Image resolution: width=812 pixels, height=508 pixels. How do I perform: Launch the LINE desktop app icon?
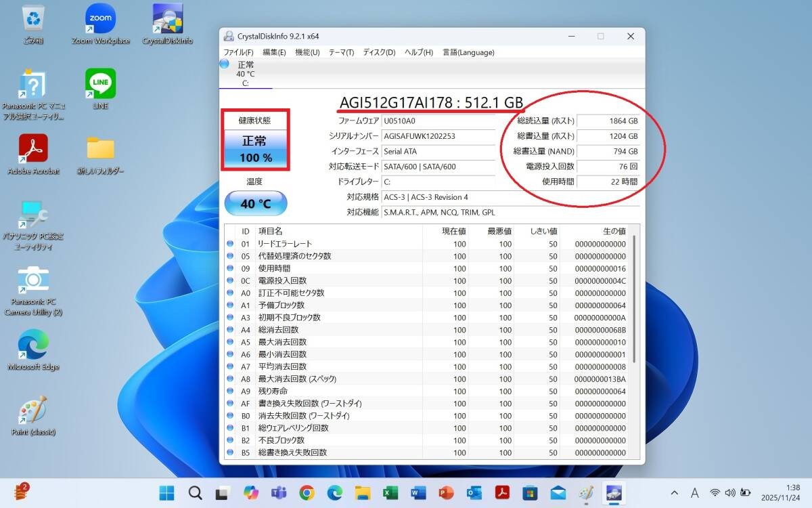[x=100, y=89]
